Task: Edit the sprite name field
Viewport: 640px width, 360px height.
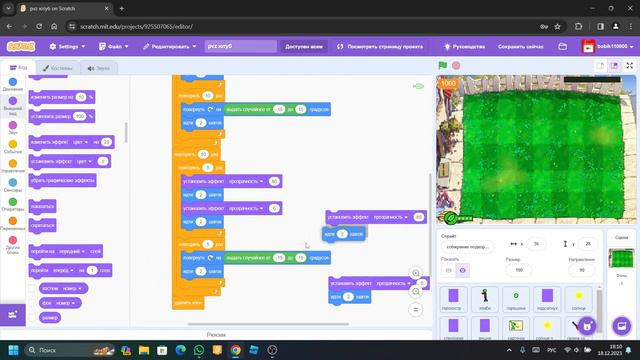Action: tap(468, 247)
